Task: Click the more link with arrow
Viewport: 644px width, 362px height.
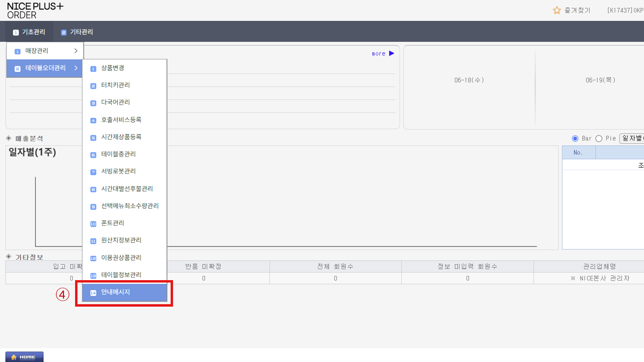Action: click(383, 53)
